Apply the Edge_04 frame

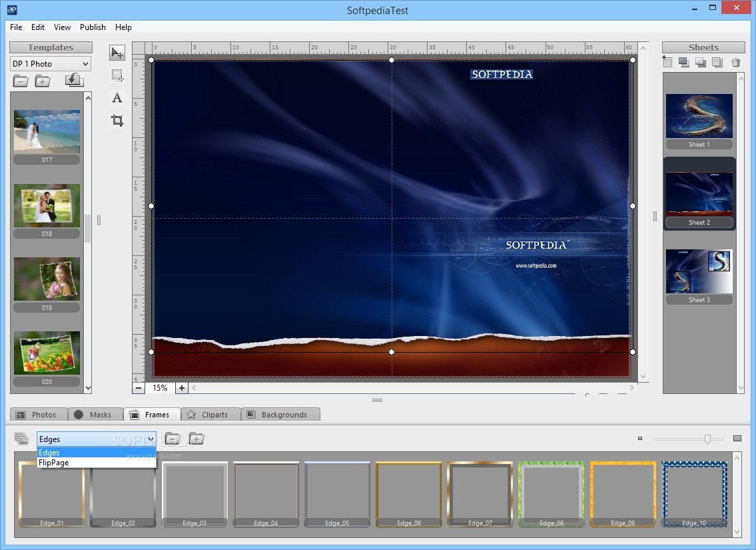266,495
